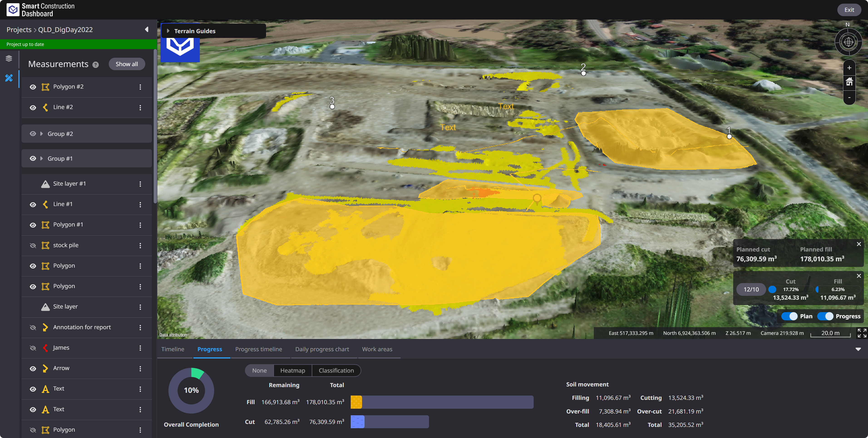The width and height of the screenshot is (868, 438).
Task: Click the Arrow annotation icon
Action: (x=45, y=368)
